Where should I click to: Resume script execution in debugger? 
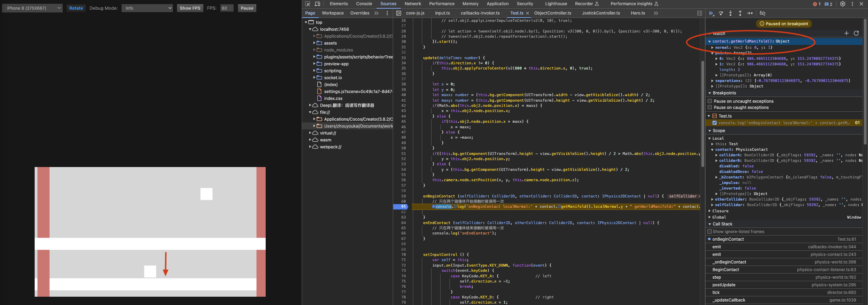pyautogui.click(x=711, y=13)
